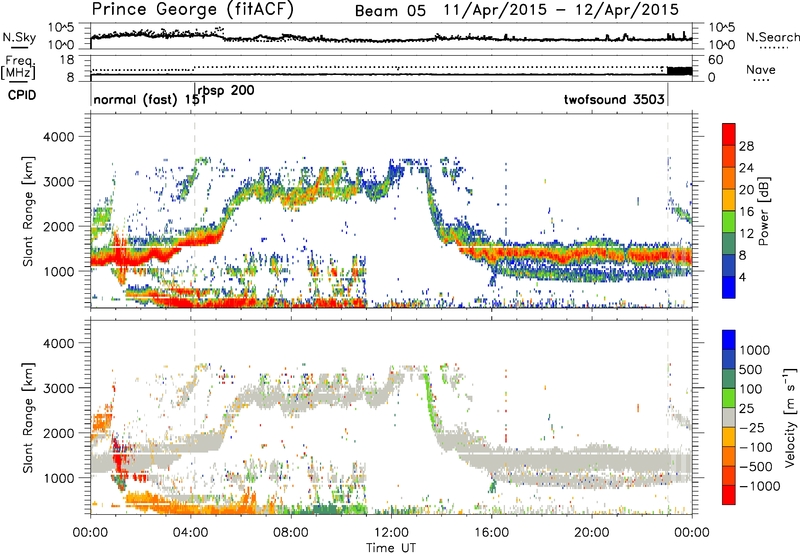Click the Power [dB] colorbar label

point(763,211)
